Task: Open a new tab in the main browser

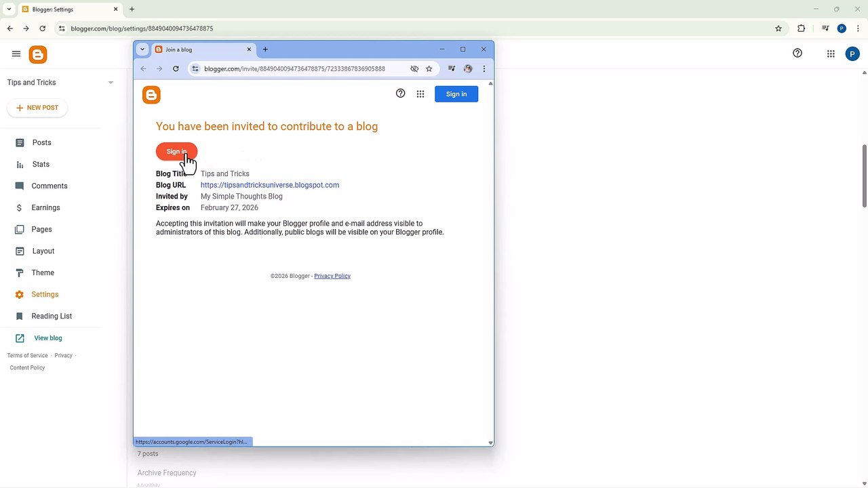Action: click(132, 9)
